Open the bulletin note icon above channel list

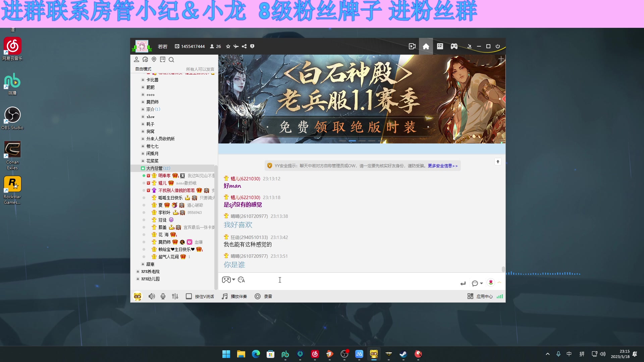[163, 59]
